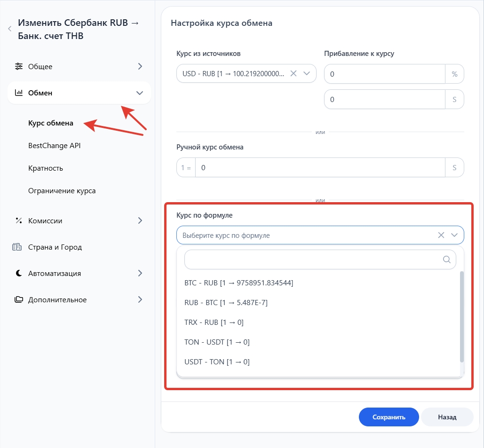Viewport: 484px width, 448px height.
Task: Click the folder icon next to Дополнительное
Action: click(19, 299)
